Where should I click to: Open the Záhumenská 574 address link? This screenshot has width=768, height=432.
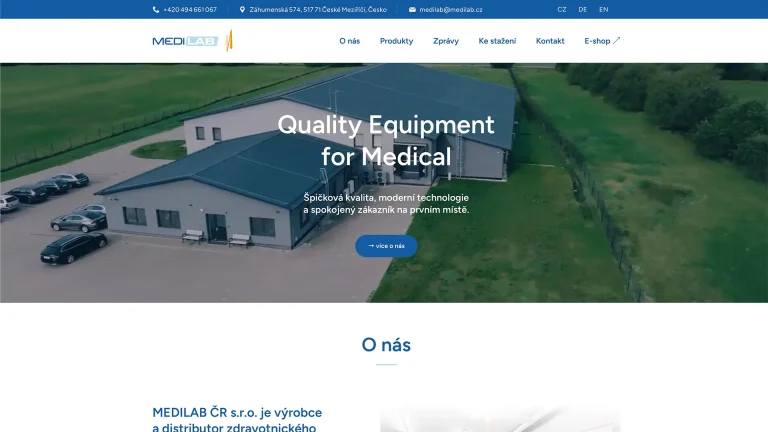coord(318,10)
